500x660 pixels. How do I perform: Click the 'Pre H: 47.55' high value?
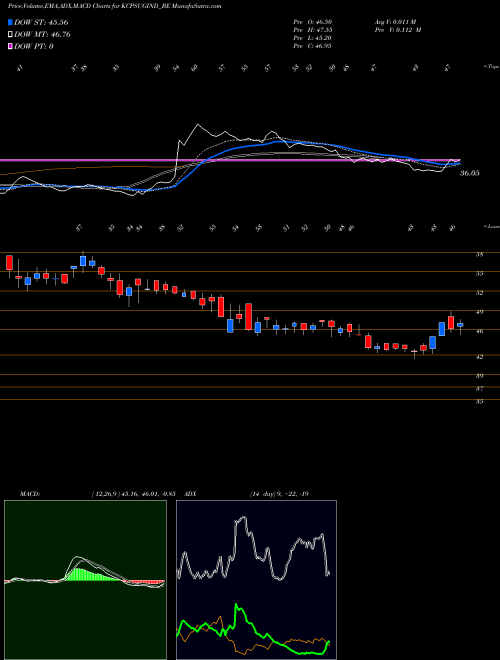312,30
